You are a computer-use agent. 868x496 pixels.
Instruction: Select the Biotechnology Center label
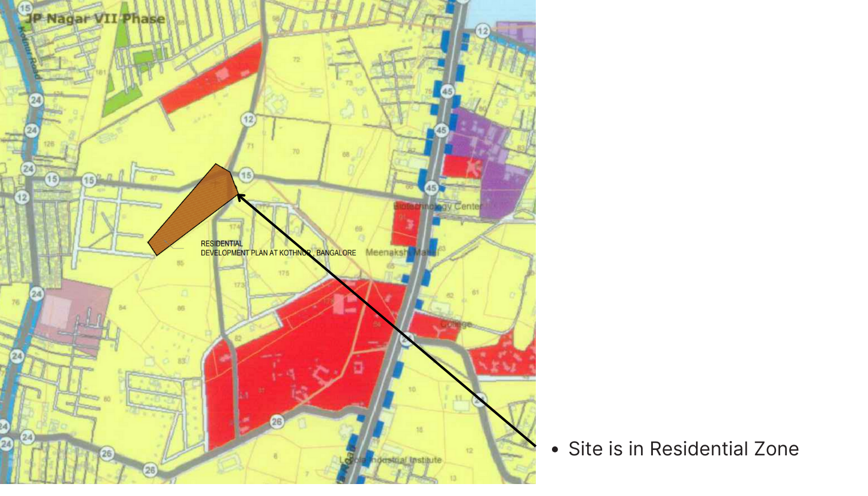[438, 206]
